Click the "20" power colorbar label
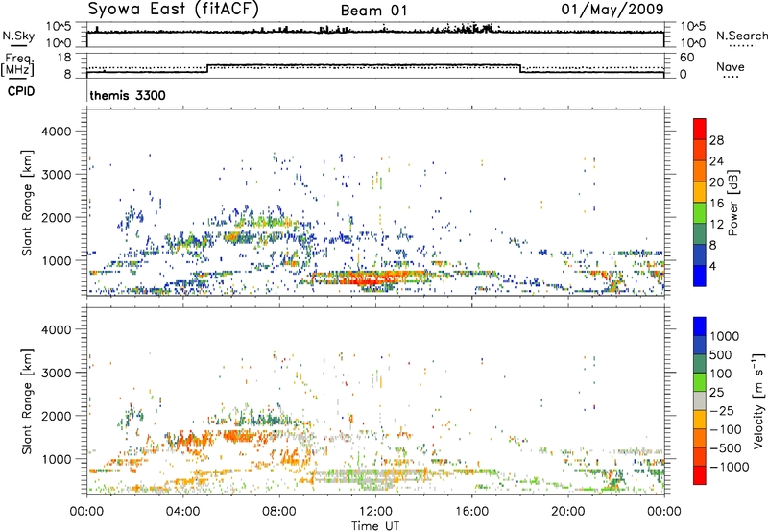Image resolution: width=768 pixels, height=532 pixels. click(716, 182)
